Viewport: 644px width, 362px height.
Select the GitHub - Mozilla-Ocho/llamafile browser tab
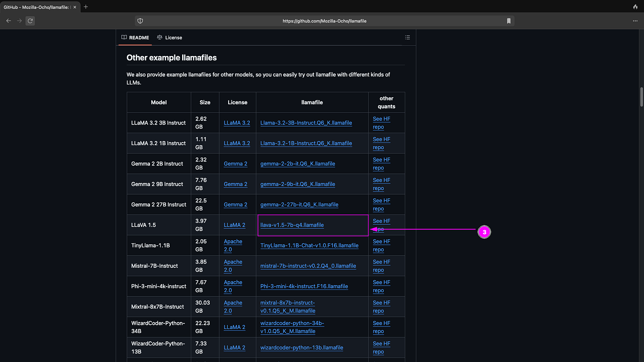tap(40, 7)
